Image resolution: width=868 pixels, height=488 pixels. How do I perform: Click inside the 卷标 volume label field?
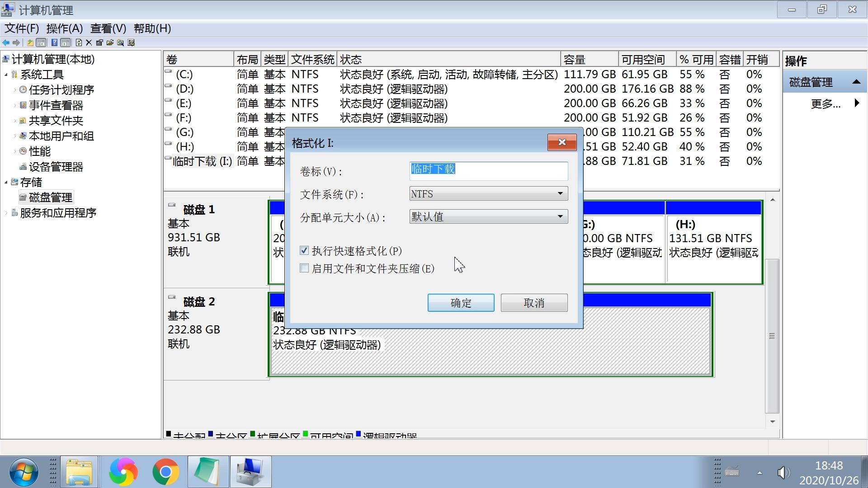click(x=488, y=171)
